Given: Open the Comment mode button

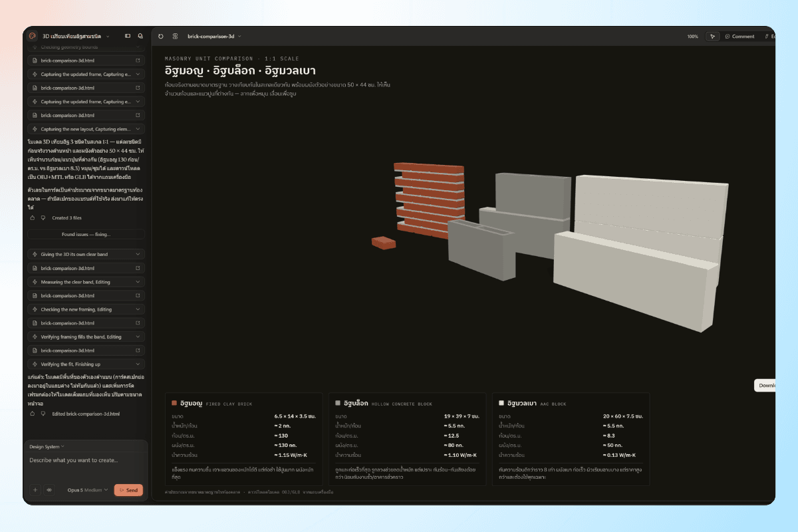Looking at the screenshot, I should 739,37.
